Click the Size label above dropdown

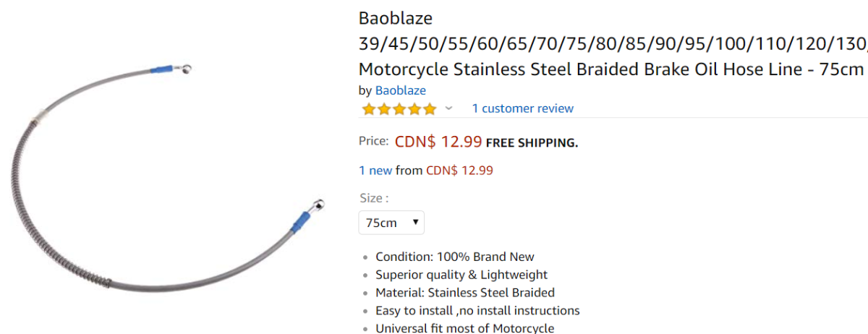(x=373, y=197)
